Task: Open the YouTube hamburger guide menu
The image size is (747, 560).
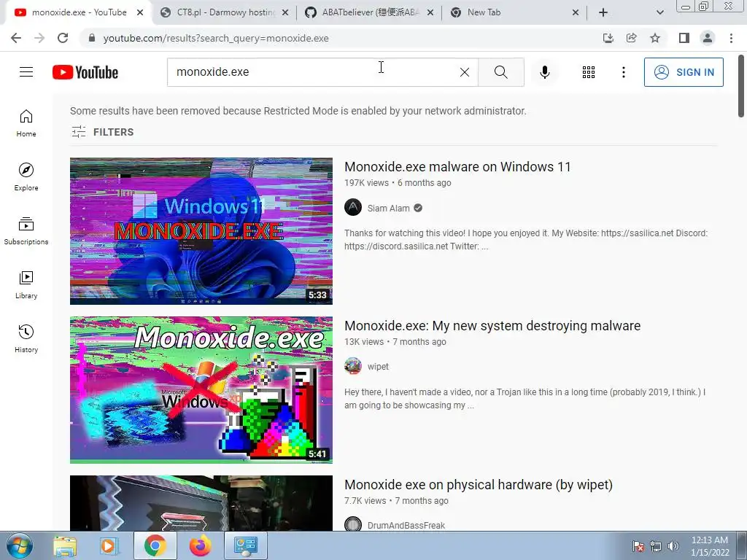Action: 26,72
